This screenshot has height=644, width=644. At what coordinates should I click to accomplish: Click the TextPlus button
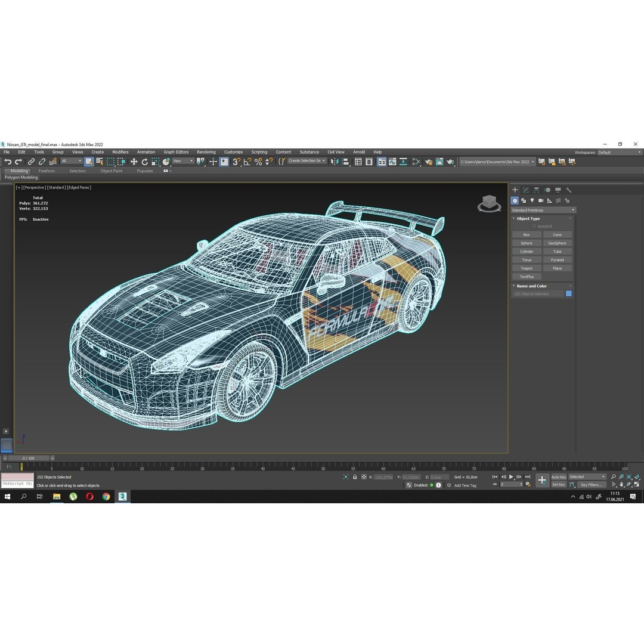click(x=527, y=277)
